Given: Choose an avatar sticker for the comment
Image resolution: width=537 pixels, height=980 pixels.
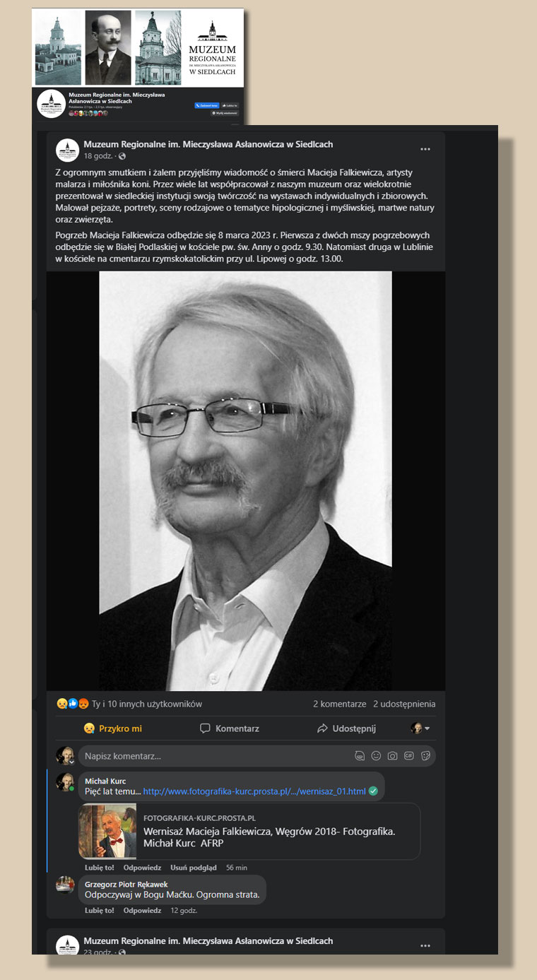Looking at the screenshot, I should click(360, 756).
